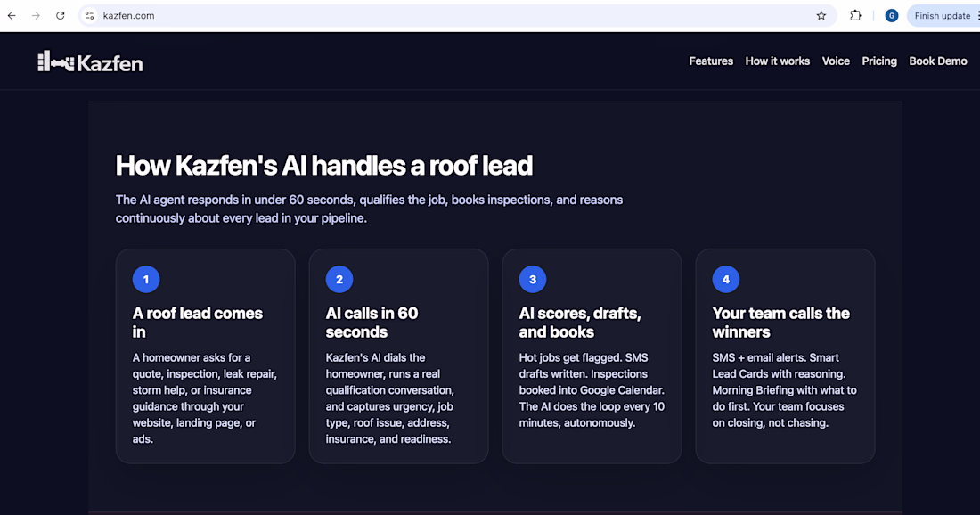Click the "How Kazfen's AI handles a roof lead" title

pyautogui.click(x=324, y=166)
